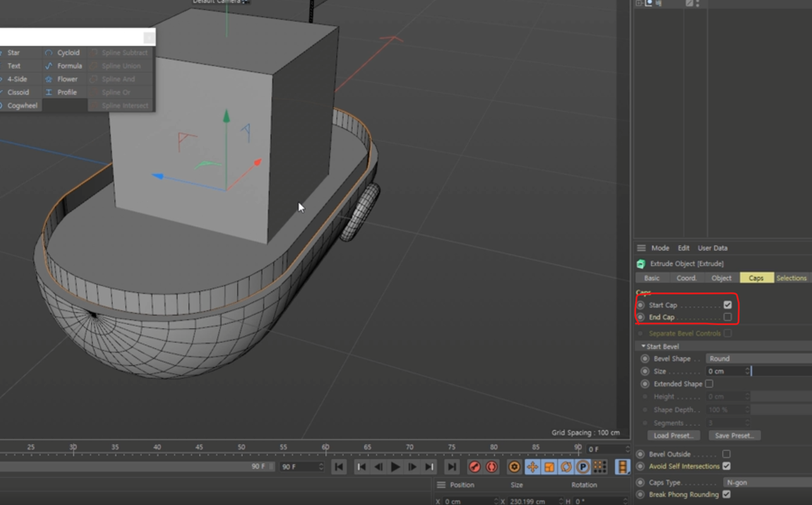Toggle the Autokeying icon
This screenshot has height=505, width=812.
point(491,467)
